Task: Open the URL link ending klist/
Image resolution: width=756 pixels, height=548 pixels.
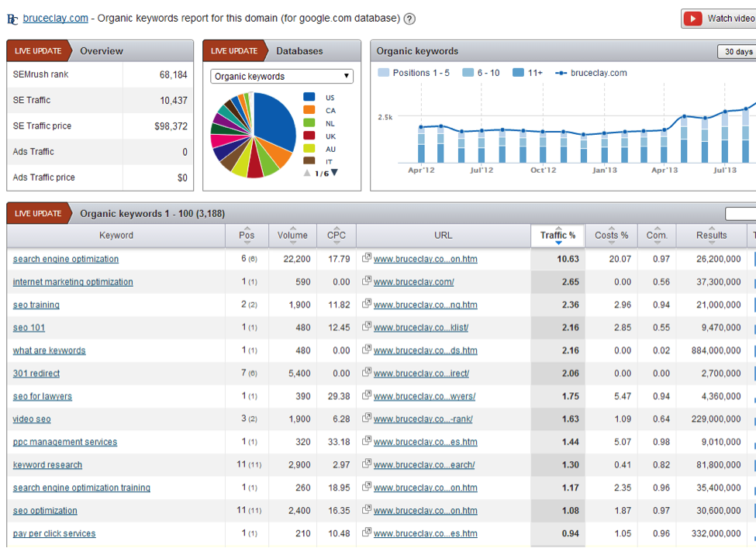Action: point(421,328)
